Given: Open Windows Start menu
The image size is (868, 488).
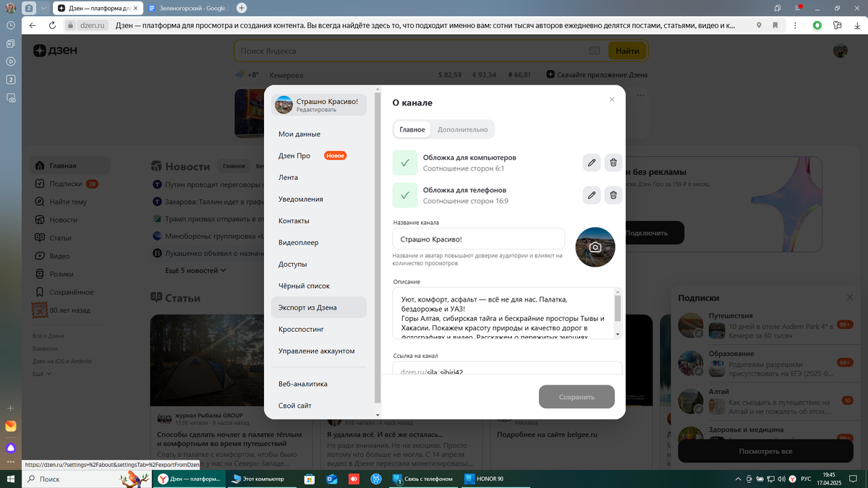Looking at the screenshot, I should click(11, 479).
